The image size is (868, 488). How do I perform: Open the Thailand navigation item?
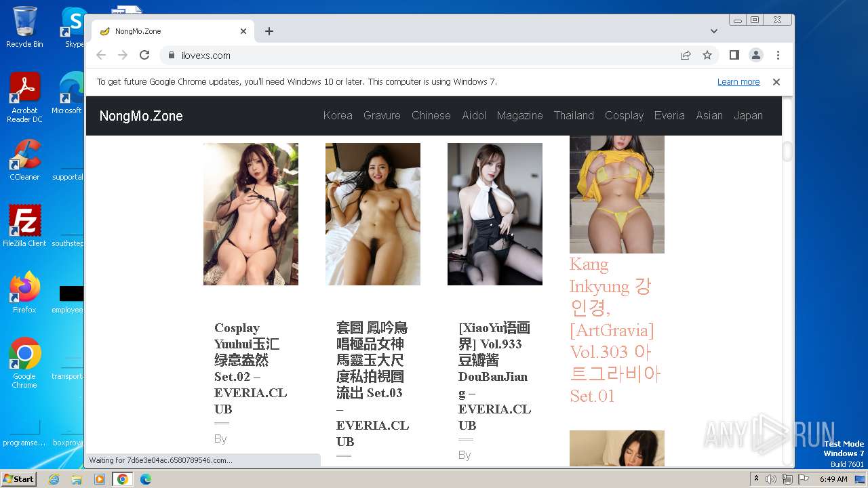(574, 116)
